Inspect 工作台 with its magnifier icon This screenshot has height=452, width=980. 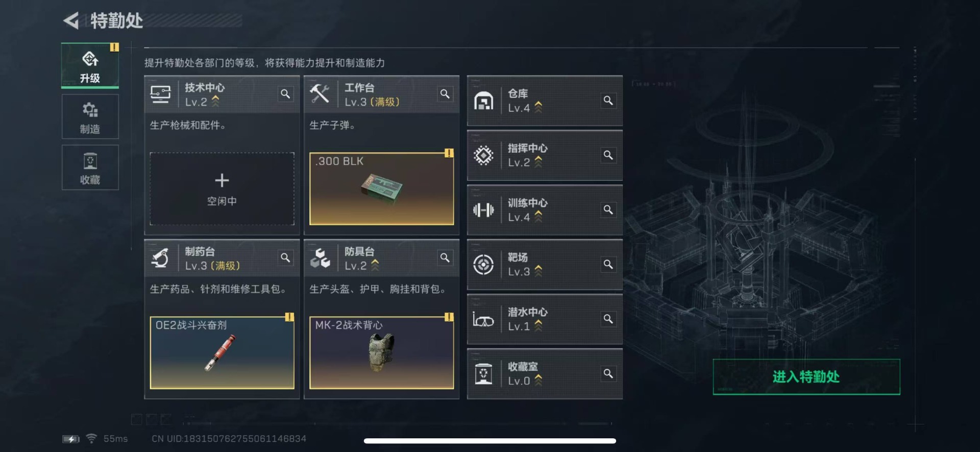(x=445, y=94)
